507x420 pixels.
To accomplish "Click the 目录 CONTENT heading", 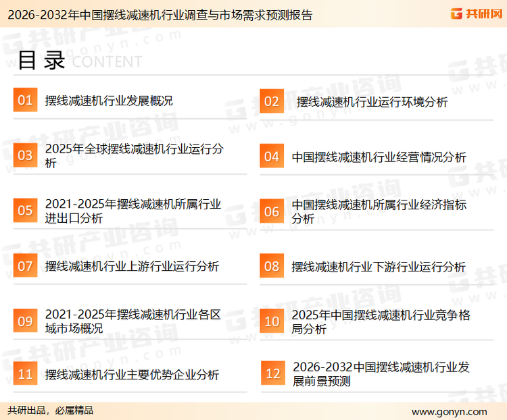I will point(79,61).
